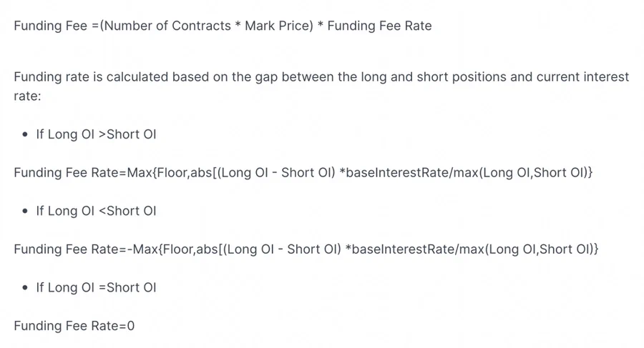Click the bullet dot before 'If Long OI >Short'
Image resolution: width=644 pixels, height=348 pixels.
coord(26,134)
